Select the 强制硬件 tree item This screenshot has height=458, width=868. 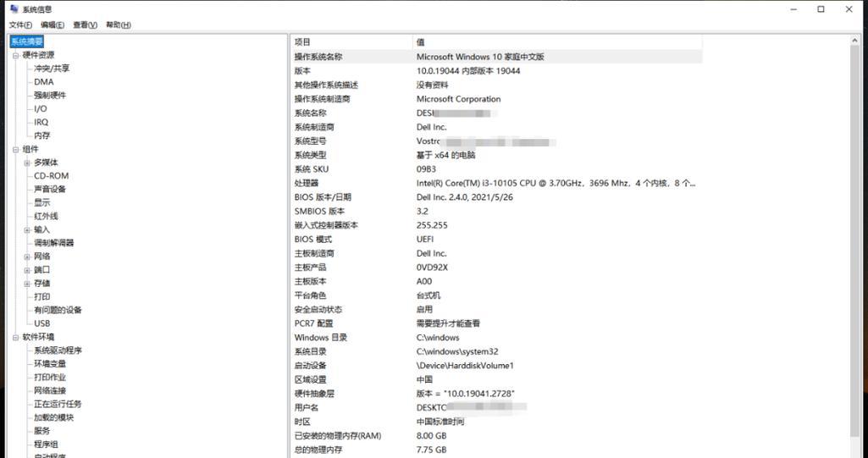click(x=50, y=95)
